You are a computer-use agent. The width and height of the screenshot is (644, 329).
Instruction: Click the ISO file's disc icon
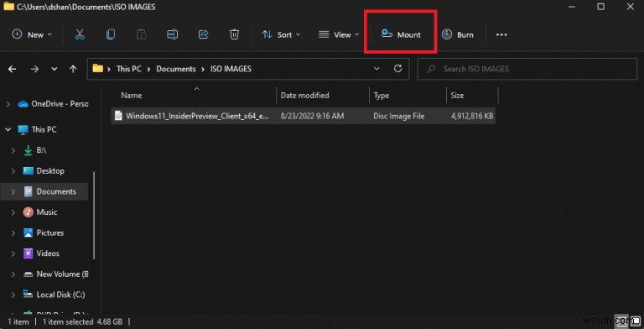pyautogui.click(x=118, y=116)
